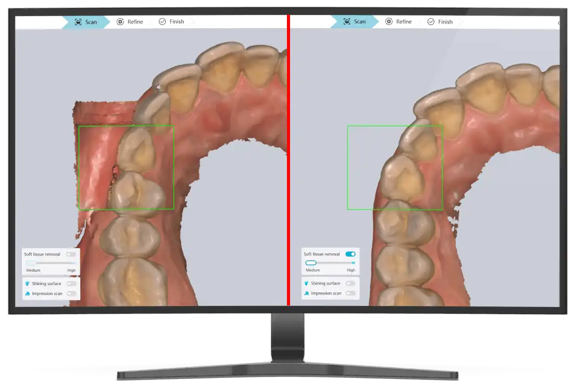The width and height of the screenshot is (577, 392).
Task: Enable Impression scan in the left view
Action: pos(71,293)
